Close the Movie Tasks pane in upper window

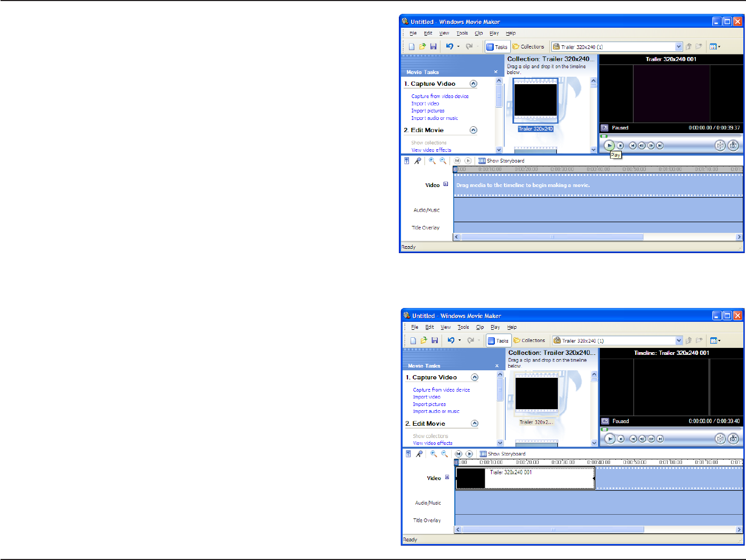pos(496,72)
